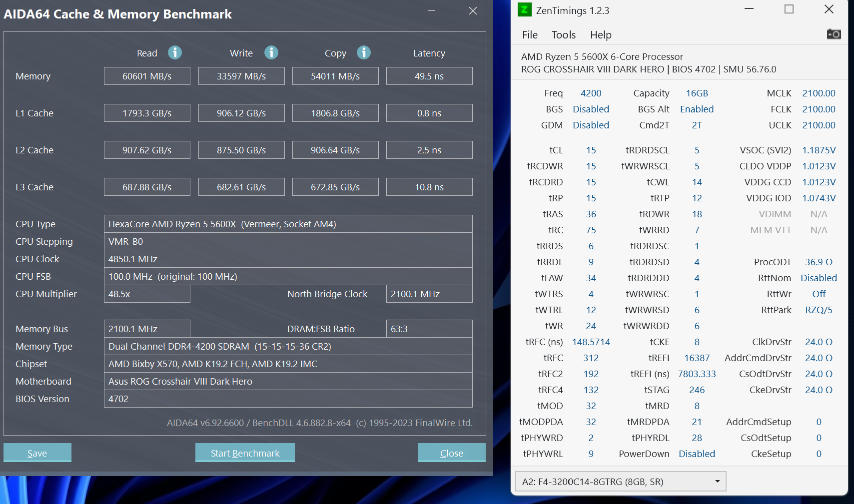Click the VDDG IOD value 1.0743V
Screen dimensions: 854x504
pyautogui.click(x=819, y=198)
